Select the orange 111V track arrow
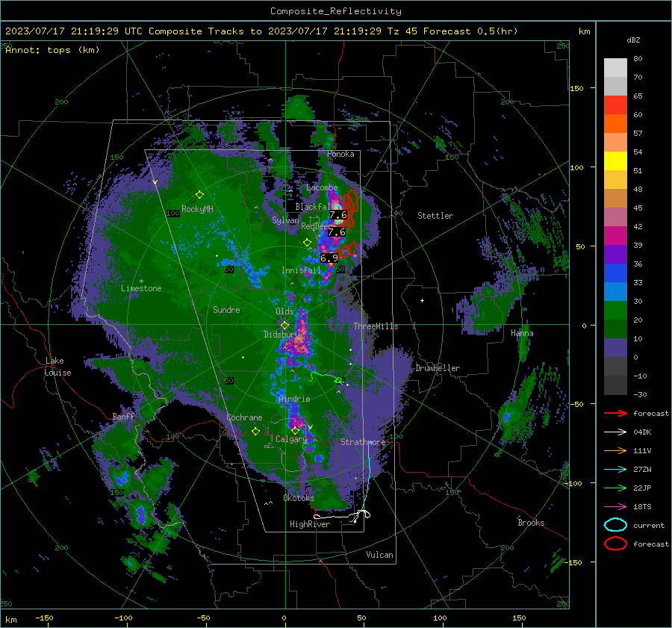 (x=615, y=450)
